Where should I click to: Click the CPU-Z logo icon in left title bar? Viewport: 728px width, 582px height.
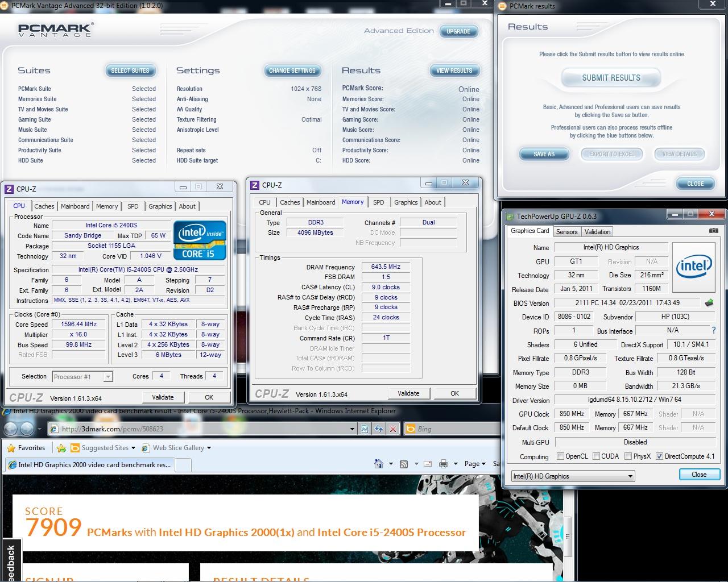9,189
